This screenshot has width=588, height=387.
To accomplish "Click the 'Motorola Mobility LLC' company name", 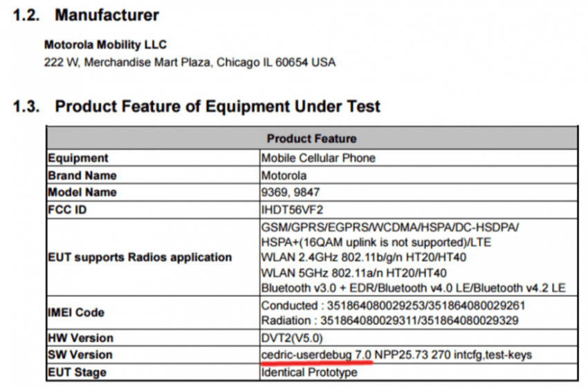I will [x=106, y=45].
